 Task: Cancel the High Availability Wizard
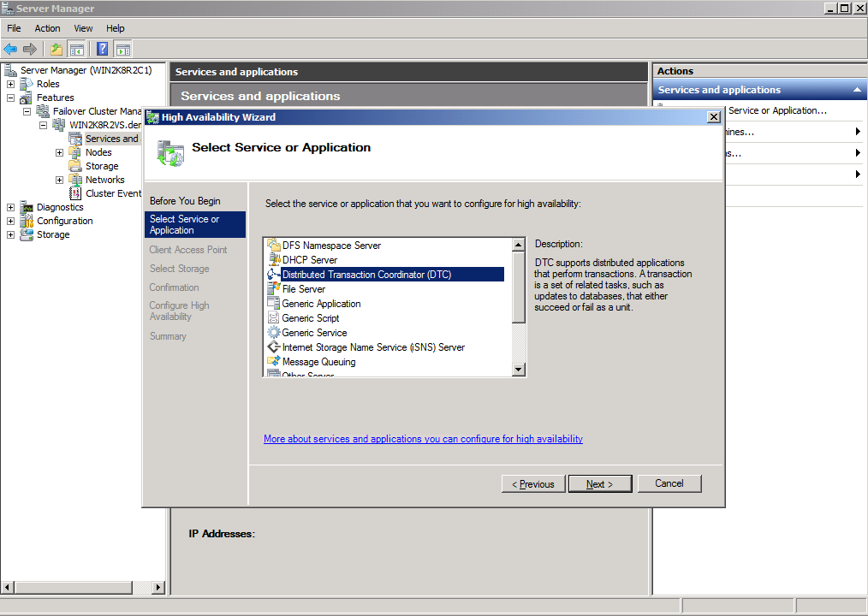(x=669, y=483)
